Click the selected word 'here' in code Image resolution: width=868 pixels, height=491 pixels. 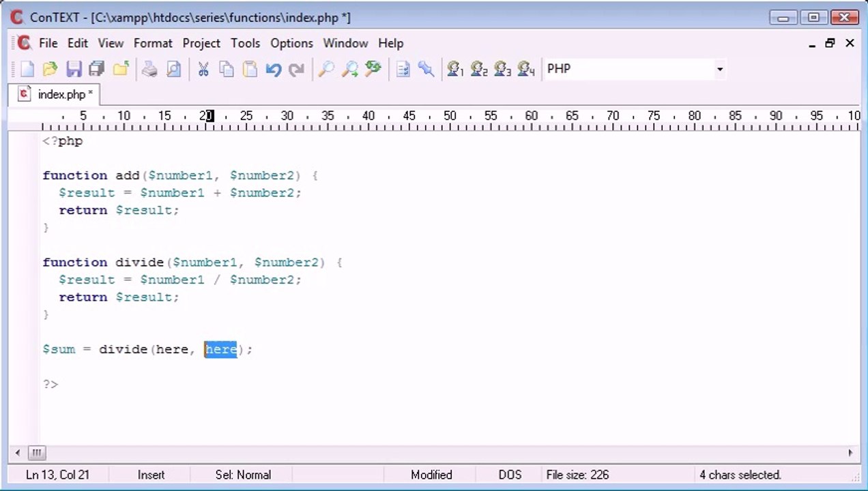pos(220,349)
